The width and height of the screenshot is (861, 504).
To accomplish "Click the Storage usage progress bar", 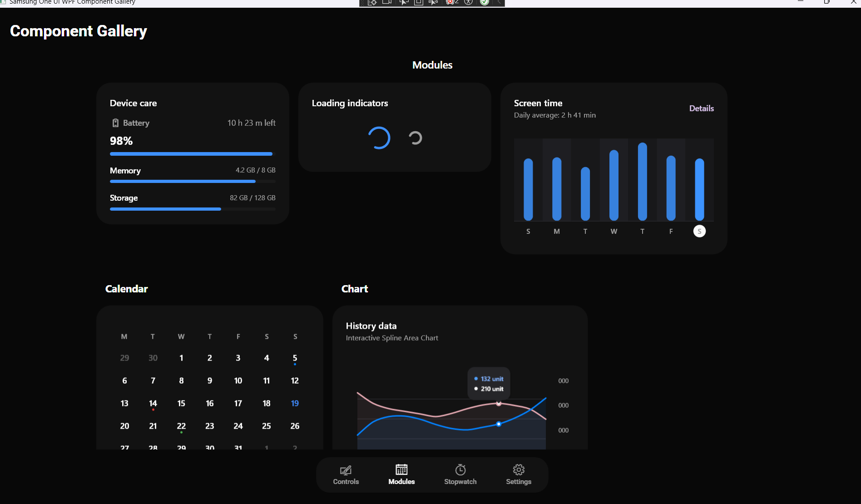I will click(193, 209).
